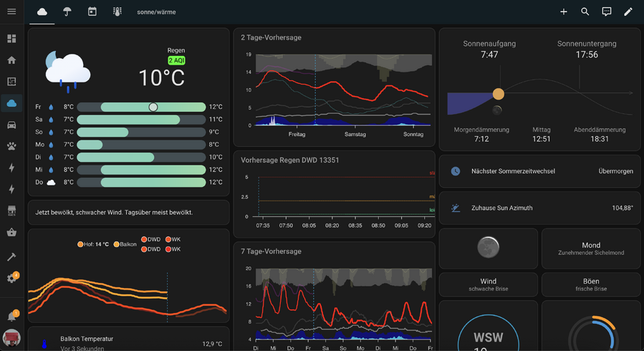Edit dashboard using pencil icon
Screen dimensions: 644x351
pyautogui.click(x=628, y=11)
